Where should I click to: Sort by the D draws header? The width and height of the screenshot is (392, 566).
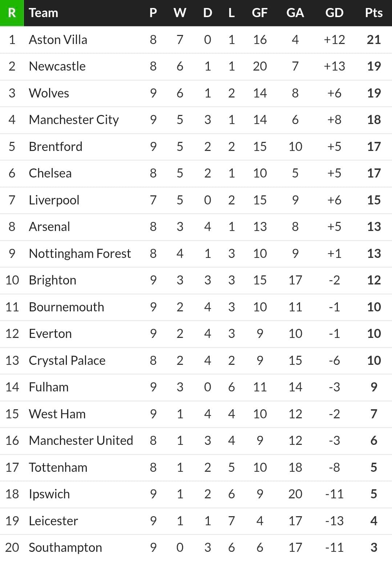(x=207, y=13)
